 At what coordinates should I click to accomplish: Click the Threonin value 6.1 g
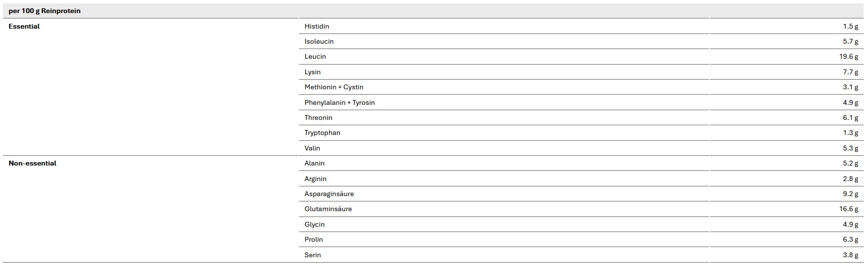[850, 117]
